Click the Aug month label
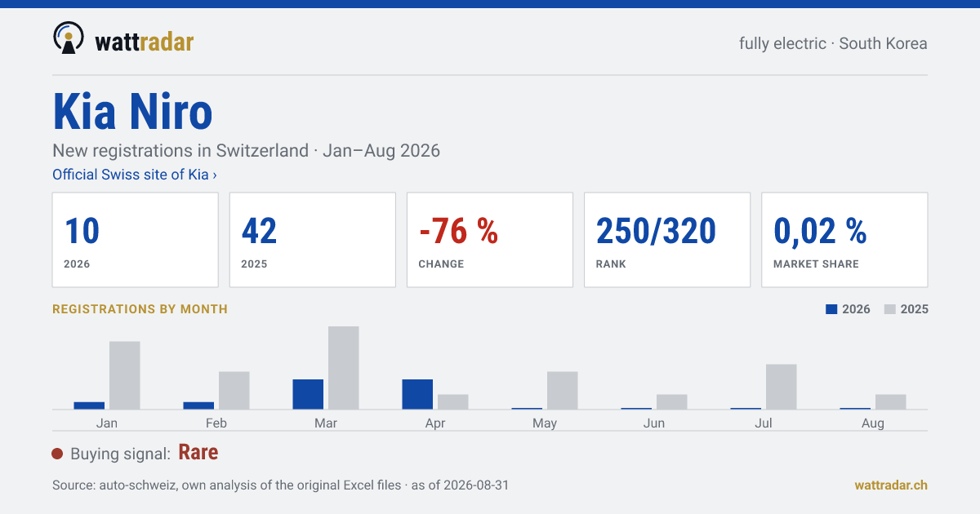980x514 pixels. [x=873, y=423]
